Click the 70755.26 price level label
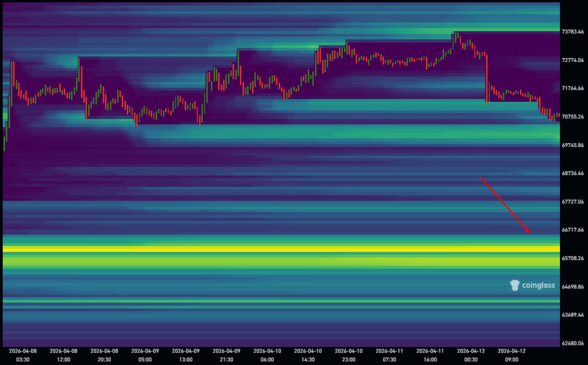This screenshot has height=365, width=588. [573, 117]
